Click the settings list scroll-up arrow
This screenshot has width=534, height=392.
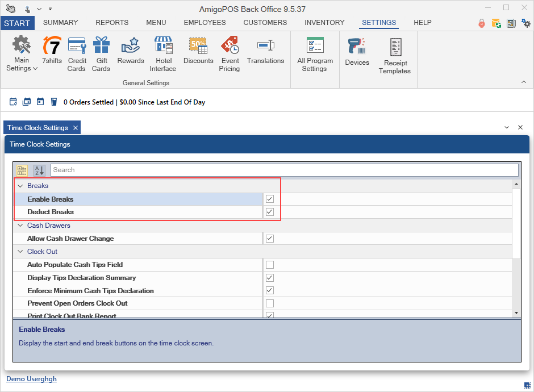[516, 184]
